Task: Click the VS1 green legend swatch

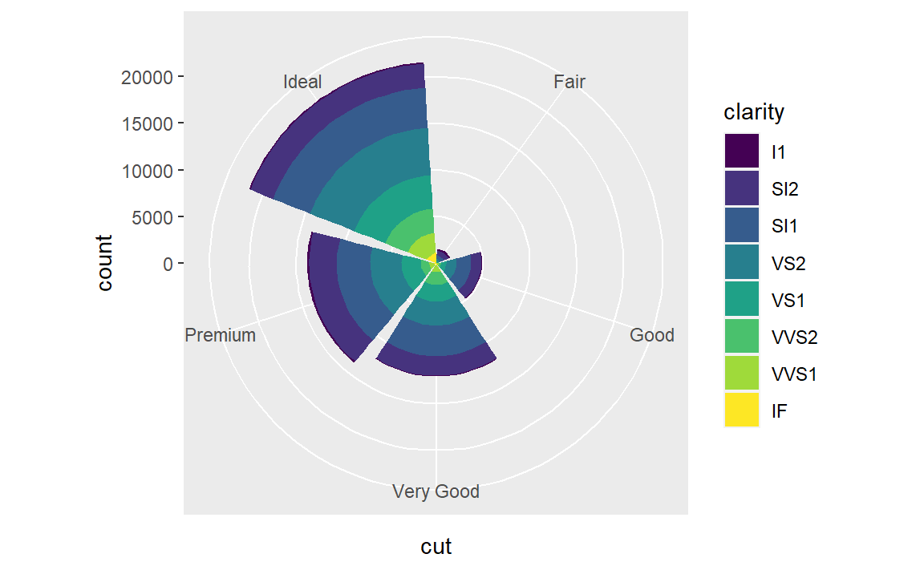Action: 741,300
